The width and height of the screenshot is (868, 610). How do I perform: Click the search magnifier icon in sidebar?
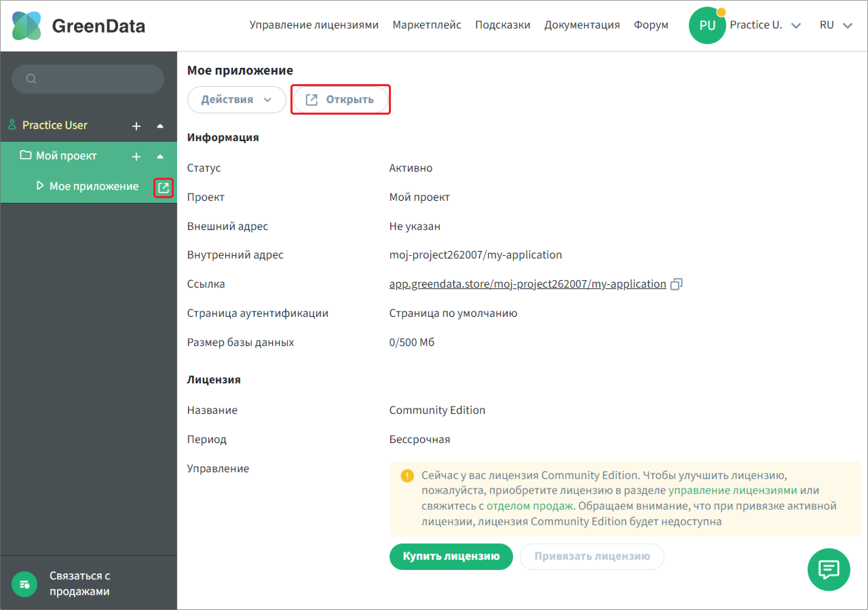(31, 79)
